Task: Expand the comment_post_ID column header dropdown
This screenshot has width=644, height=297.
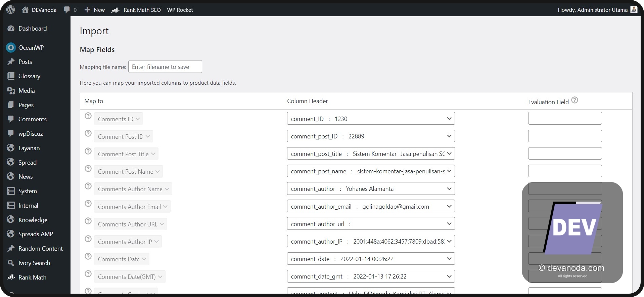Action: coord(371,136)
